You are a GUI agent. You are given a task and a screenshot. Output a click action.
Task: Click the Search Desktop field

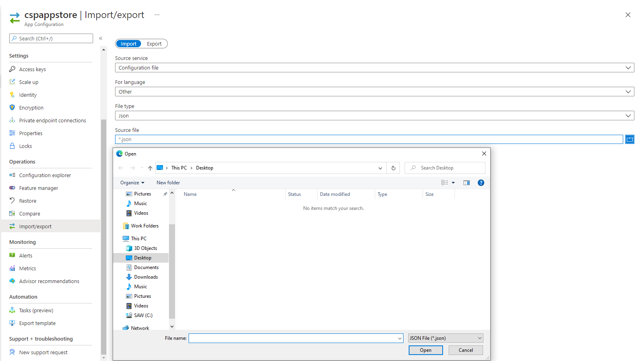pos(445,168)
